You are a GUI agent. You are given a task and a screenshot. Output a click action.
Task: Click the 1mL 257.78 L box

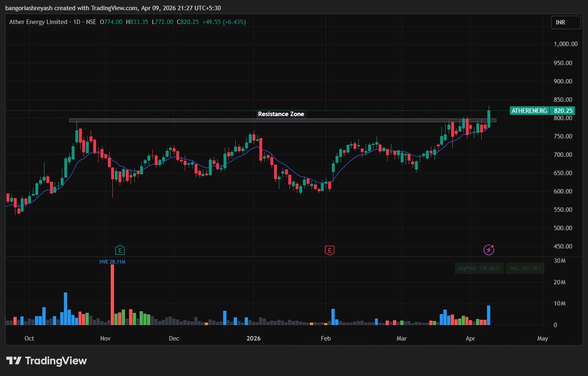tap(525, 269)
